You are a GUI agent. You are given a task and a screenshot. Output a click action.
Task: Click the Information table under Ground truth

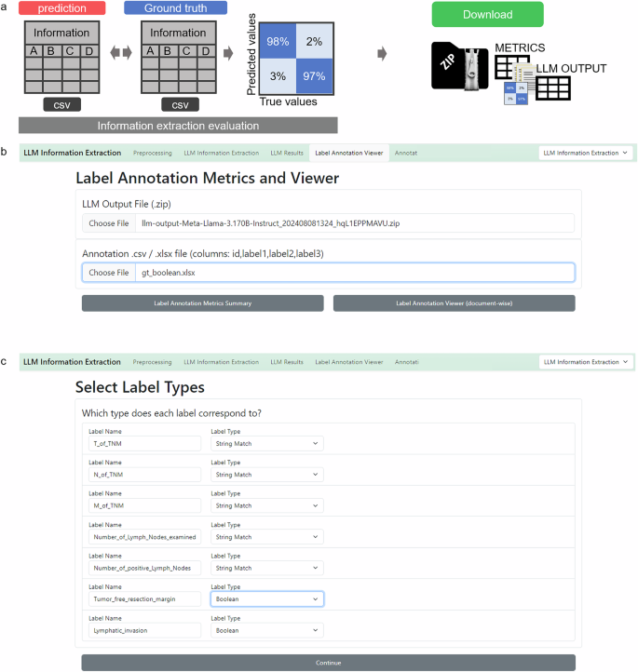pyautogui.click(x=180, y=59)
